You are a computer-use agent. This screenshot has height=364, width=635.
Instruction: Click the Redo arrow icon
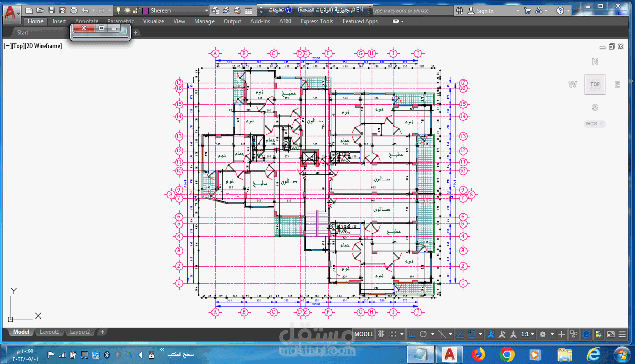click(102, 10)
